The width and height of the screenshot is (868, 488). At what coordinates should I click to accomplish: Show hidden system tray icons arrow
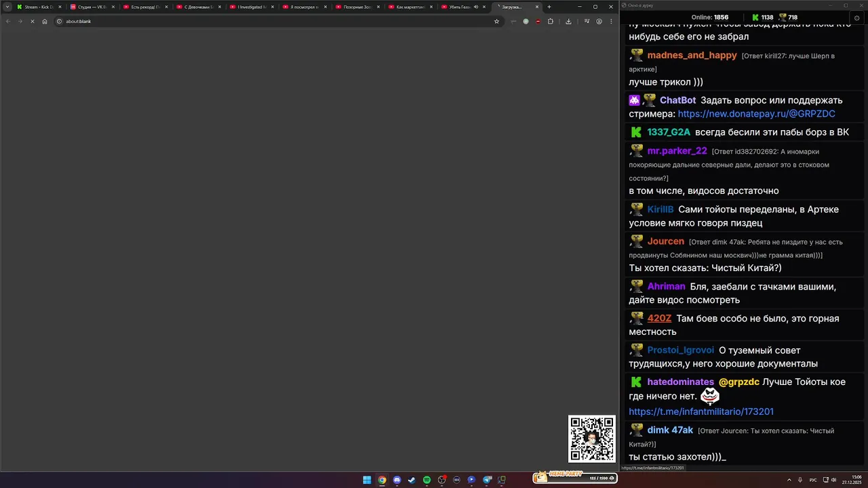789,480
